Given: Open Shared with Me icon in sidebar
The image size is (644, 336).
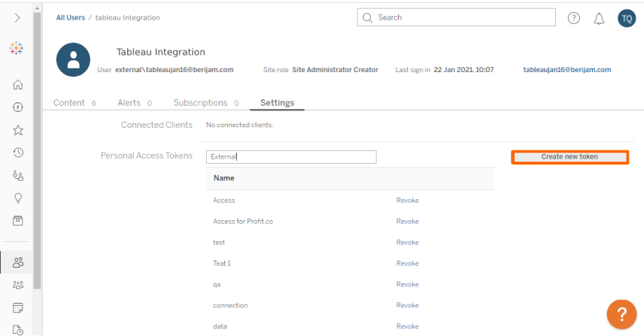Looking at the screenshot, I should (17, 176).
